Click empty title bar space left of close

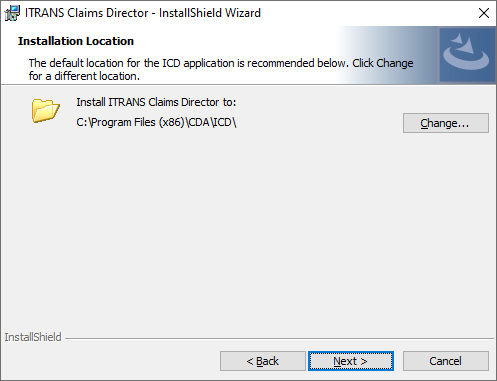(x=367, y=13)
